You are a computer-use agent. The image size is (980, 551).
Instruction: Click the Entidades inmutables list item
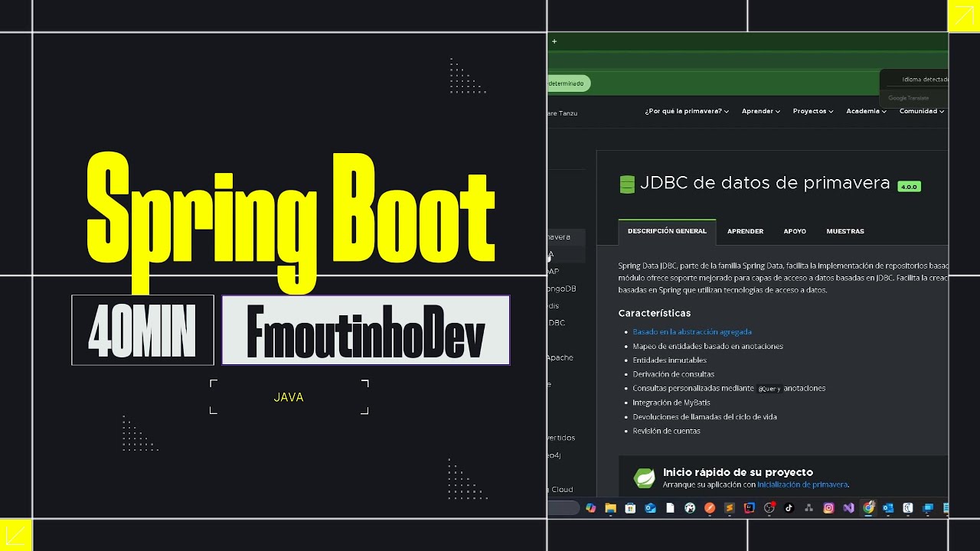[x=669, y=360]
